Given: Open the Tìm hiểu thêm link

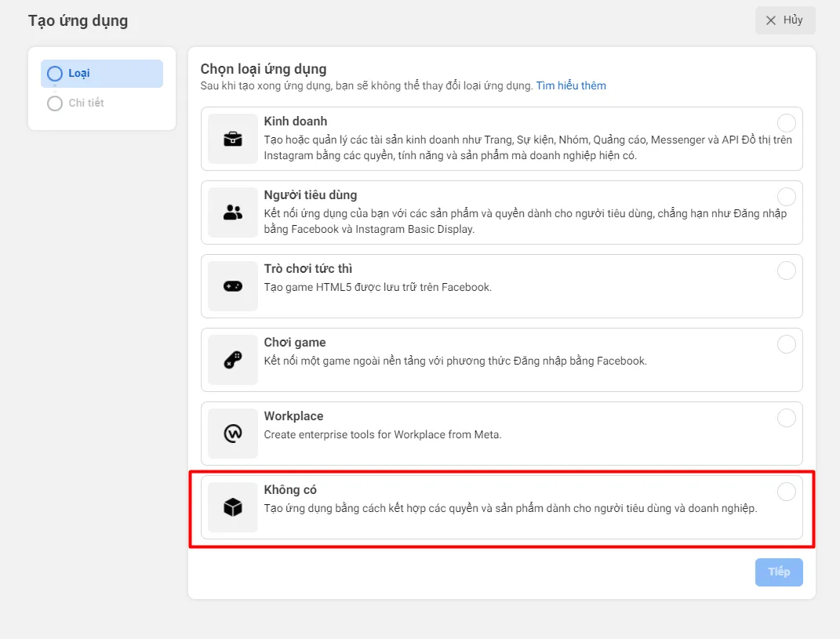Looking at the screenshot, I should point(571,85).
